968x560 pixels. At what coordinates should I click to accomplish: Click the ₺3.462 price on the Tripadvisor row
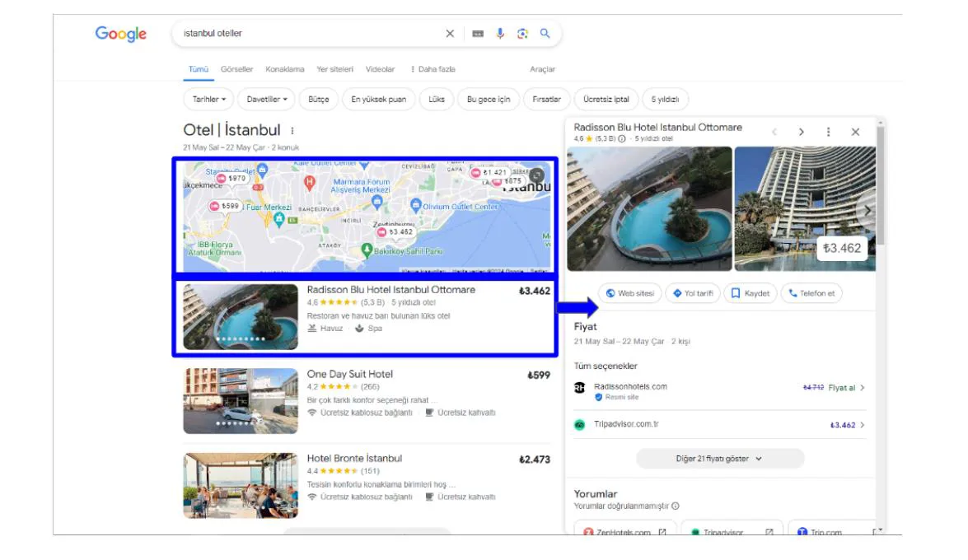[x=843, y=425]
